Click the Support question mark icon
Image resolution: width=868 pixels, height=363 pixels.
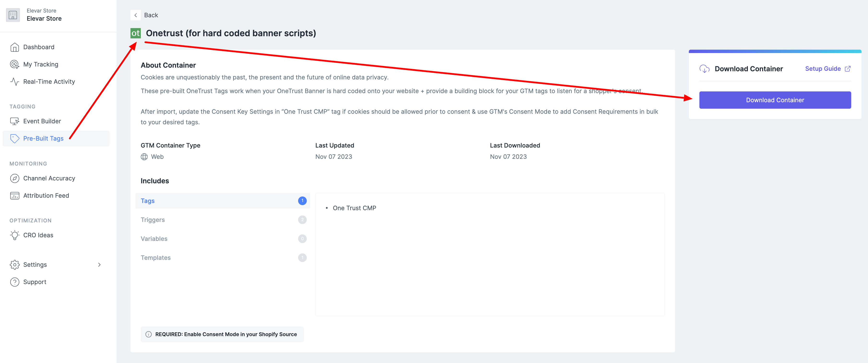pyautogui.click(x=14, y=282)
